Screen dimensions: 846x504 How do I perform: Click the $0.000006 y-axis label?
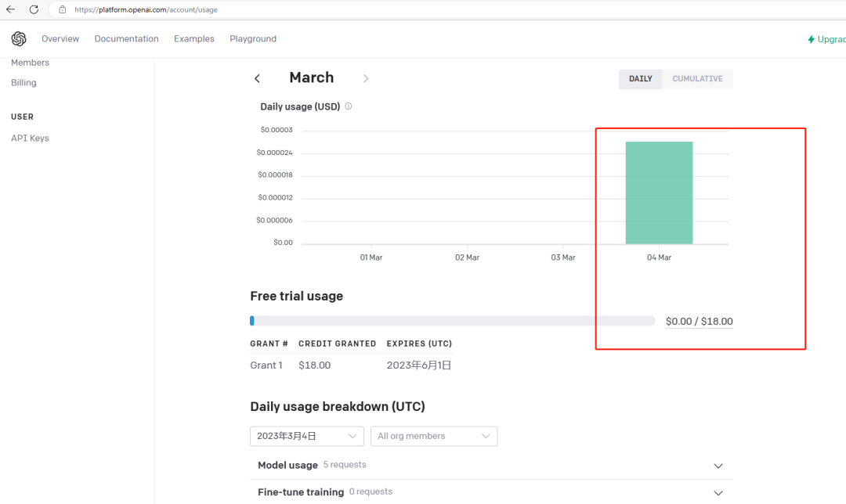click(275, 221)
